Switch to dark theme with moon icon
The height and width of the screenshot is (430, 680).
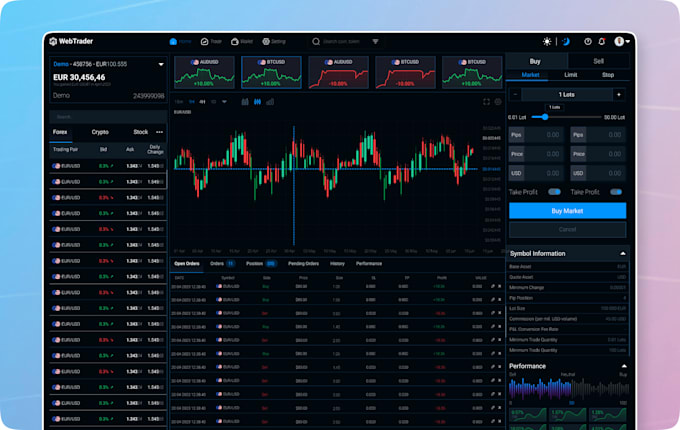pos(566,42)
